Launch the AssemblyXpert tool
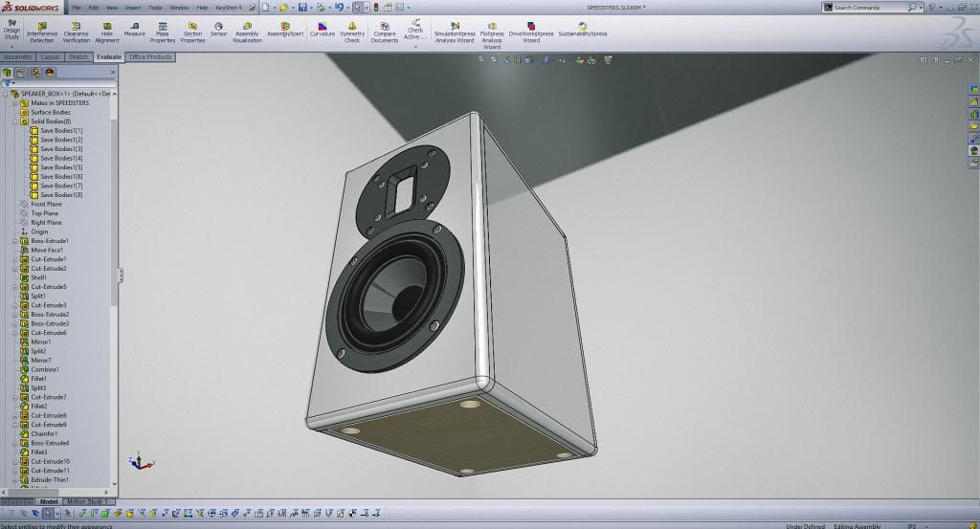 (285, 30)
